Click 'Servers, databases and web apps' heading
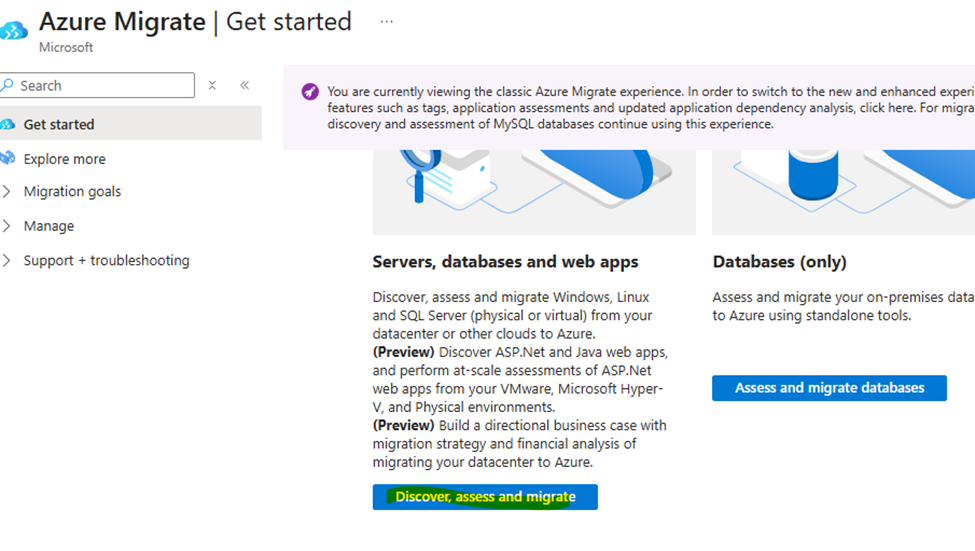 506,262
